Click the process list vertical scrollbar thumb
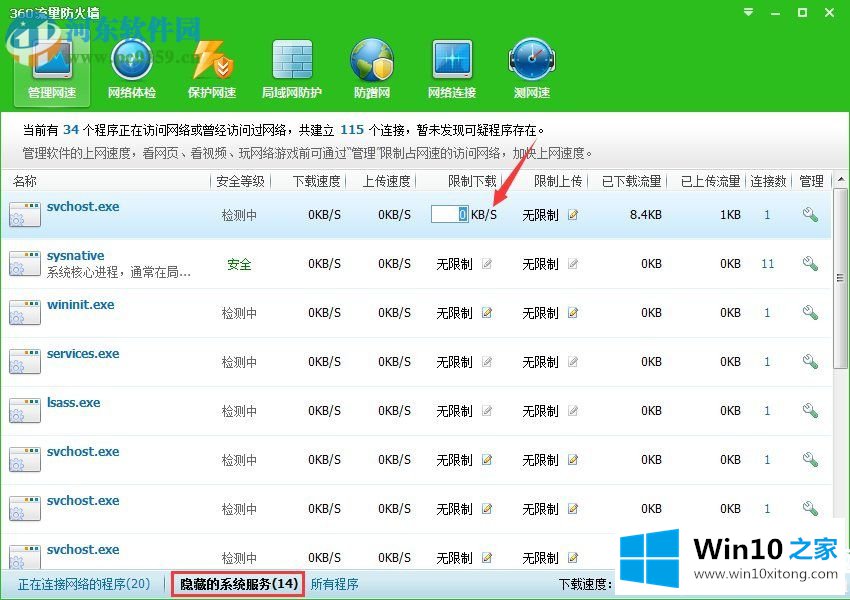The image size is (850, 600). [840, 278]
